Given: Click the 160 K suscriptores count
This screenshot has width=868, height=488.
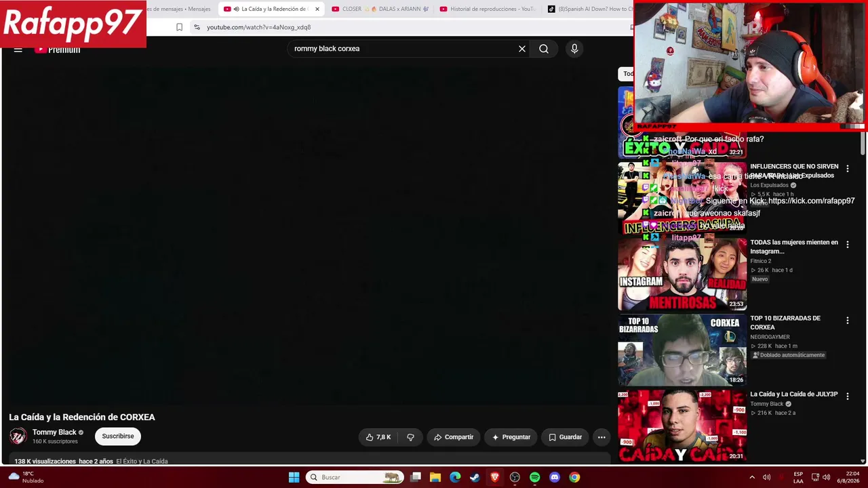Looking at the screenshot, I should [55, 442].
